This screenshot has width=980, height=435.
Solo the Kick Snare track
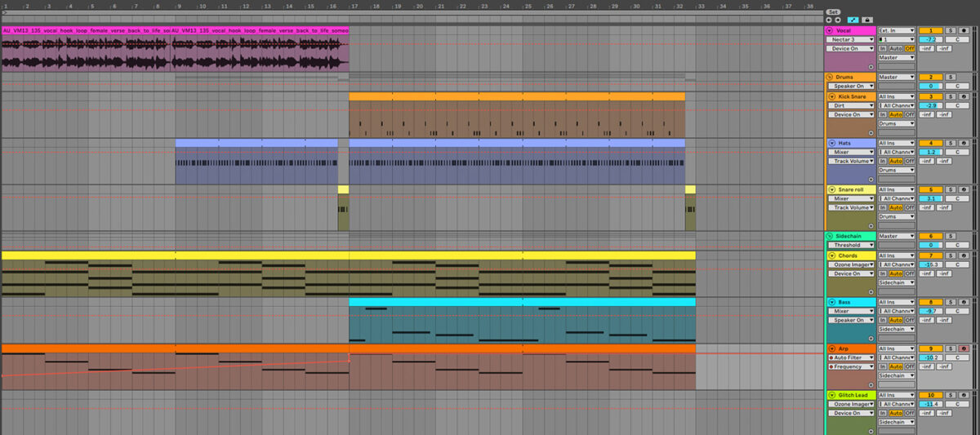[951, 96]
